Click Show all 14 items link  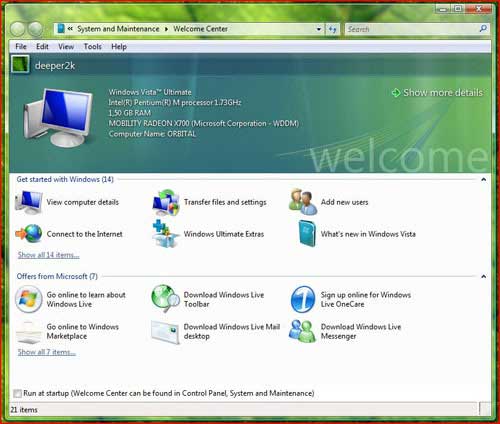coord(48,255)
